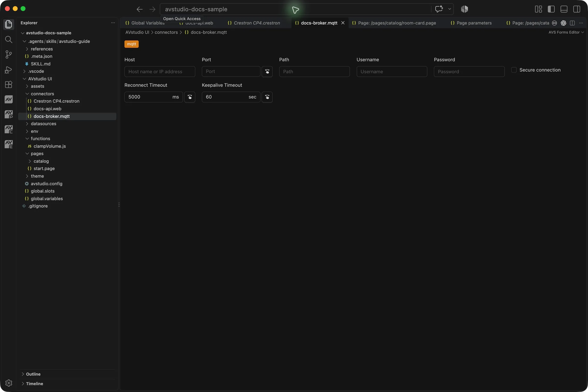This screenshot has width=588, height=392.
Task: Open the AVstudio AV activity bar icon
Action: pyautogui.click(x=9, y=99)
